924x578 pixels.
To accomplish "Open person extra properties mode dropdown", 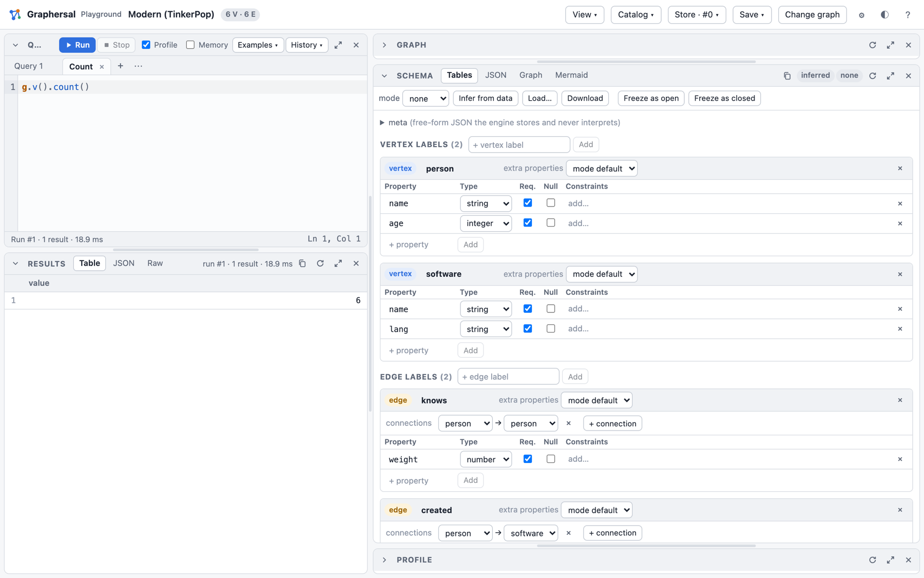I will [x=602, y=169].
